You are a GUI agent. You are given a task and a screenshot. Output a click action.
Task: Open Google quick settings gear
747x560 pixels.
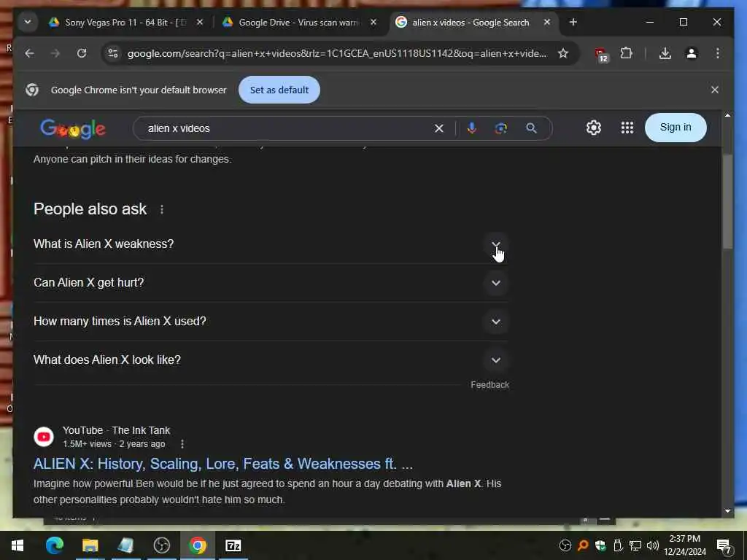click(594, 128)
